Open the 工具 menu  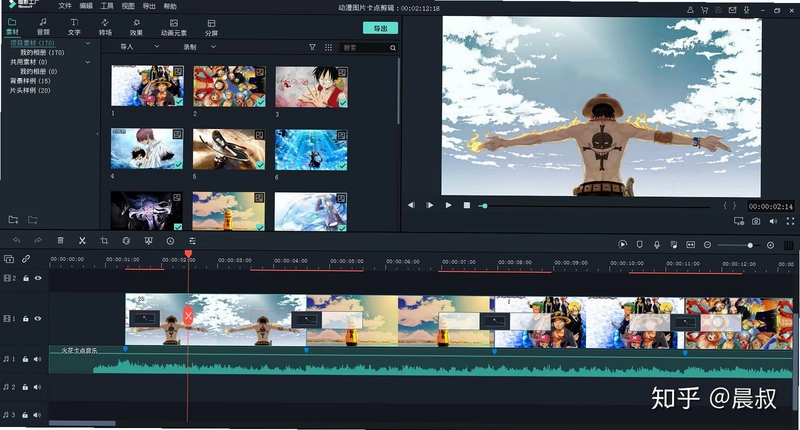pos(107,6)
